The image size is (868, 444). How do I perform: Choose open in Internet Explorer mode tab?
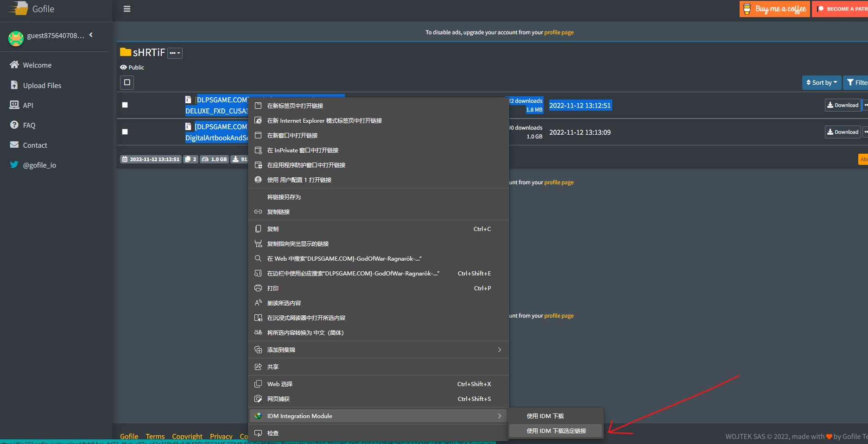point(379,121)
